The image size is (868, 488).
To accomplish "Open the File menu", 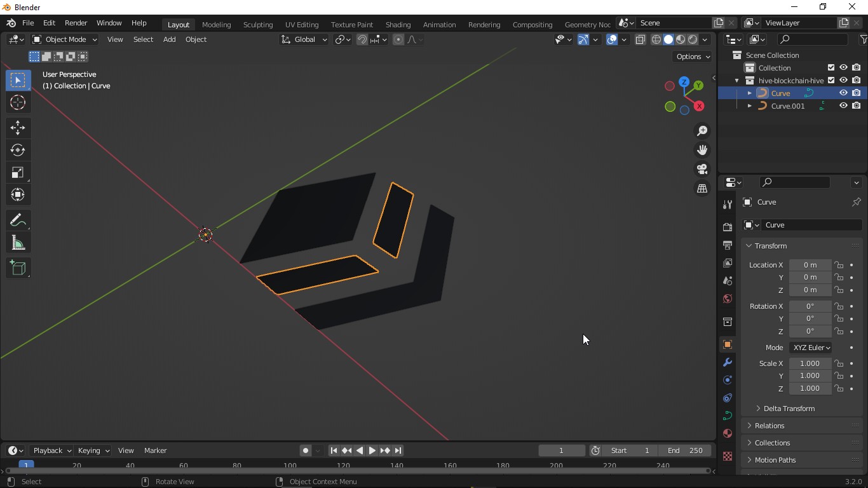I will [x=28, y=23].
